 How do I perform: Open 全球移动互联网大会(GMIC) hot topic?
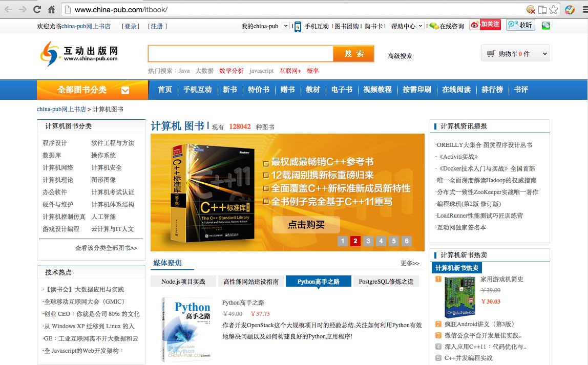(83, 302)
